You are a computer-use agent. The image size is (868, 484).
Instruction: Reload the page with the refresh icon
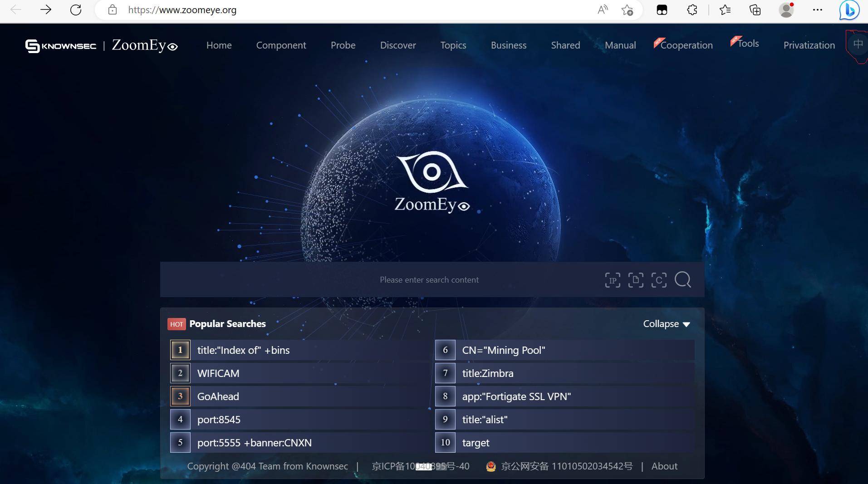pyautogui.click(x=76, y=10)
